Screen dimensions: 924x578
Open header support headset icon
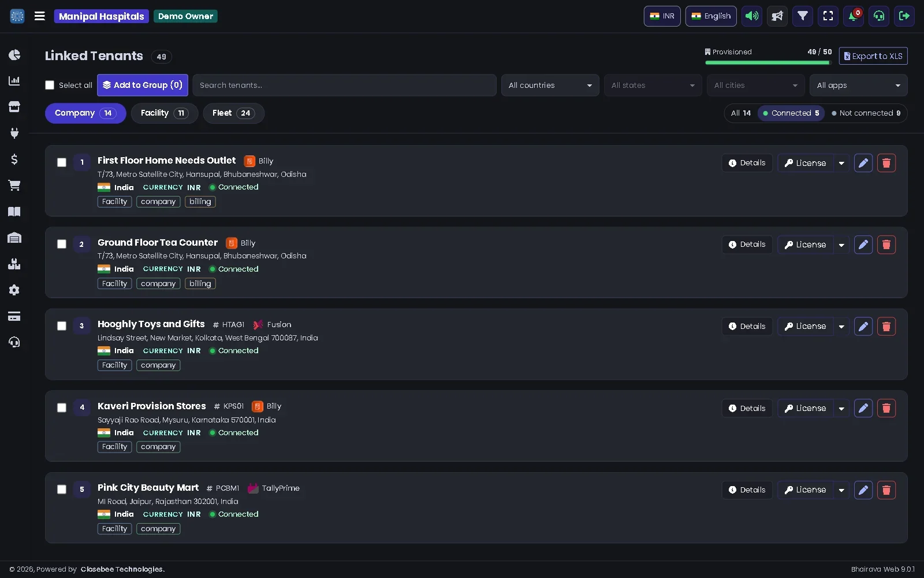879,16
